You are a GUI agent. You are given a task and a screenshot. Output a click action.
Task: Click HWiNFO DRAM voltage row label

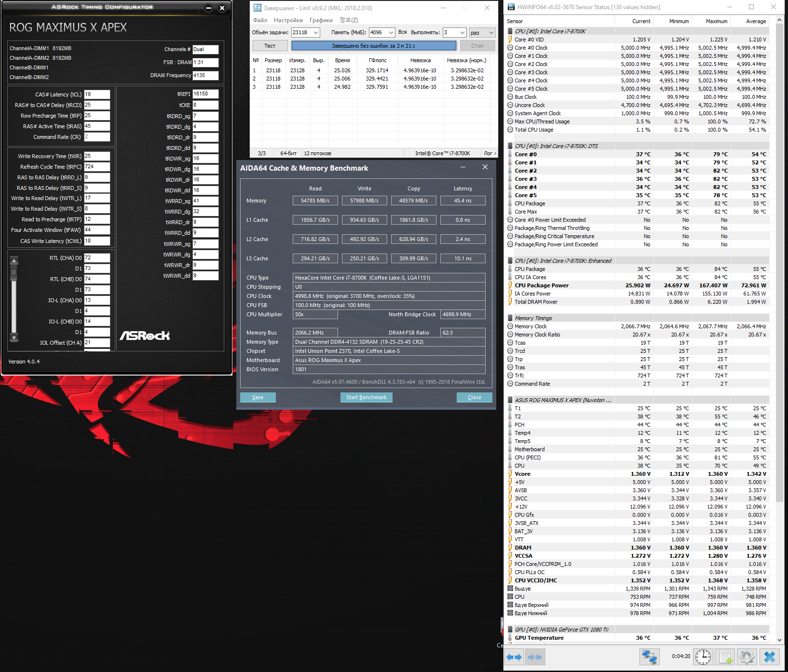coord(523,548)
